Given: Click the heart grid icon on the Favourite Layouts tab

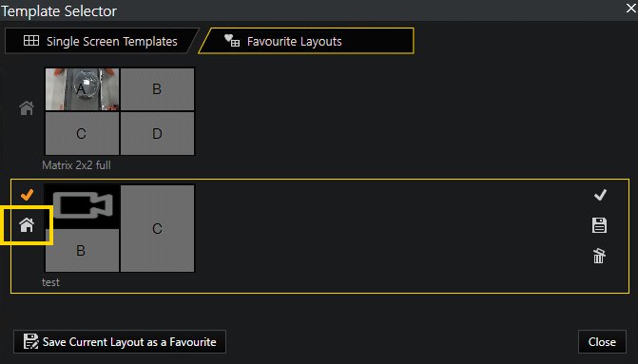Looking at the screenshot, I should click(232, 41).
